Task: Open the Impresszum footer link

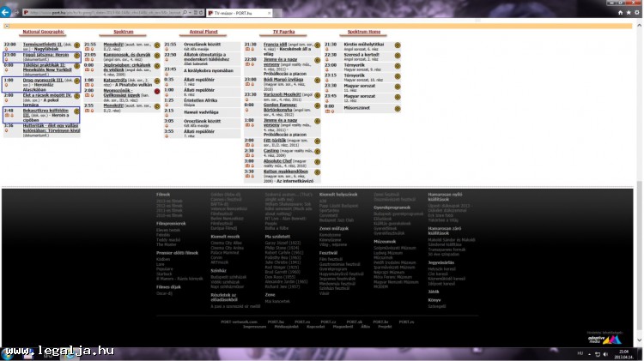Action: (254, 327)
